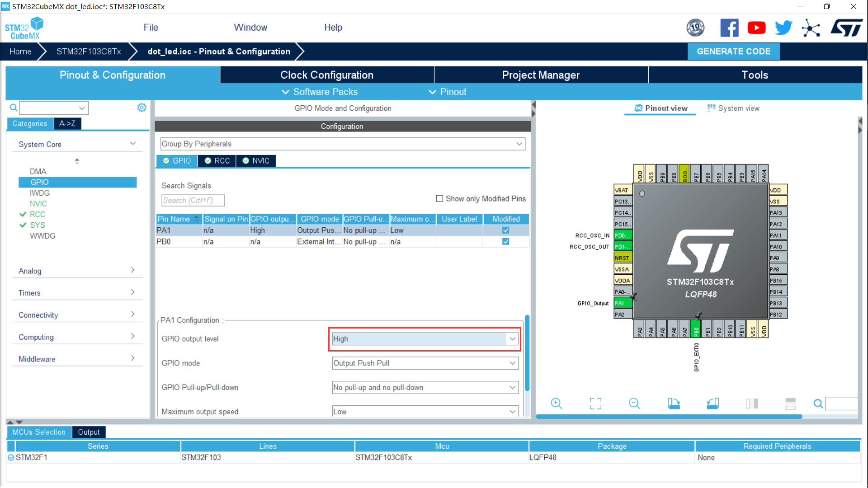Click the 10 years anniversary badge icon

pos(695,28)
